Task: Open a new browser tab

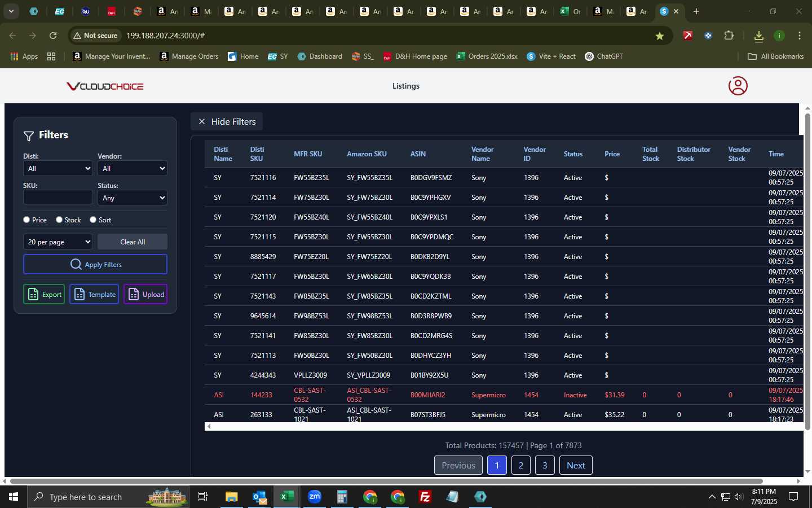Action: pyautogui.click(x=696, y=11)
